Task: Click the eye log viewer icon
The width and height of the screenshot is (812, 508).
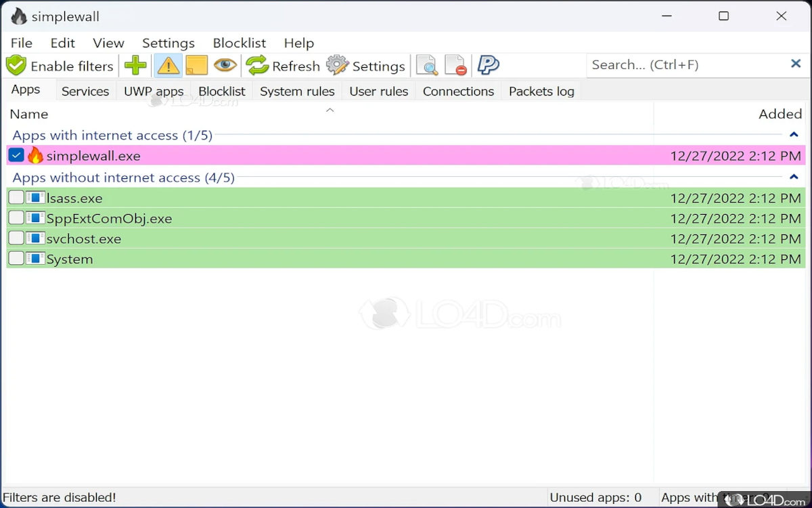Action: tap(225, 66)
